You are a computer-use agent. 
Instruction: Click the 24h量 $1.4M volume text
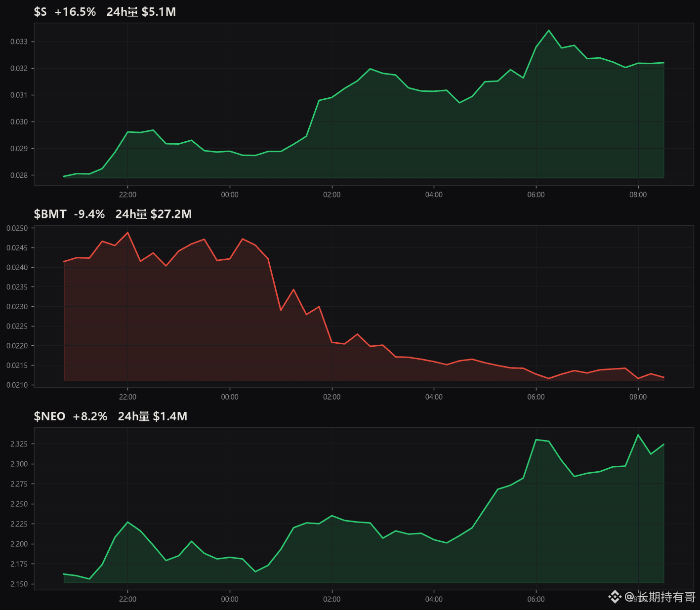pyautogui.click(x=153, y=416)
